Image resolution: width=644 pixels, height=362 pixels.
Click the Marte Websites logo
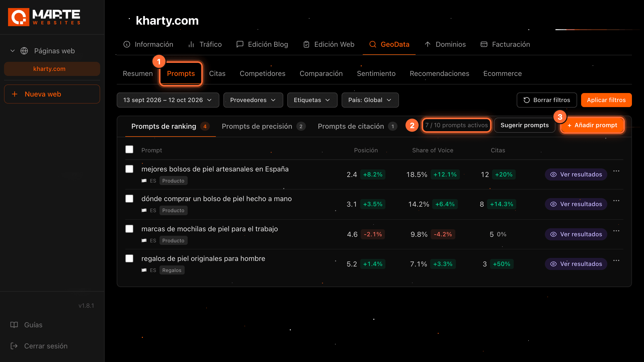pyautogui.click(x=44, y=17)
